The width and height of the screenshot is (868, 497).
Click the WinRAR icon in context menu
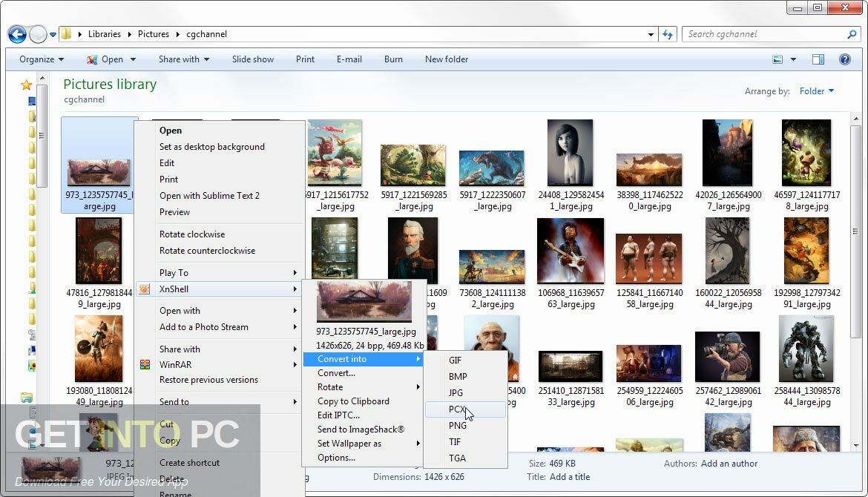pos(145,364)
